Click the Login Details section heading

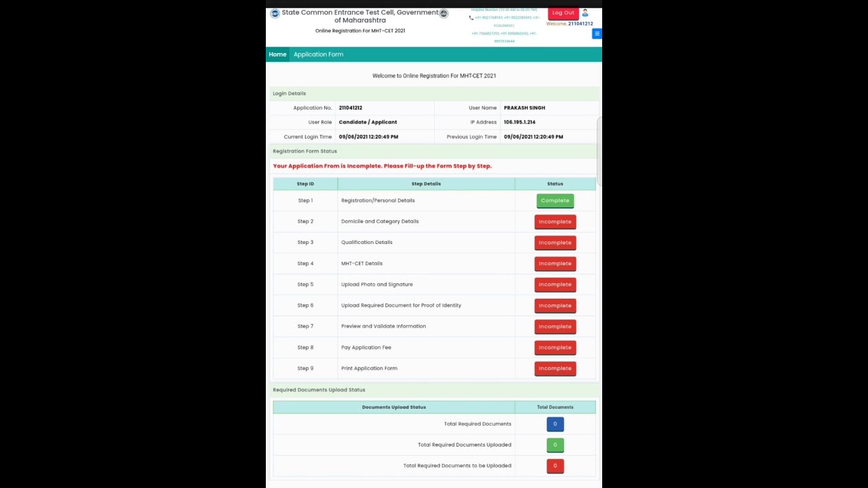pos(290,94)
